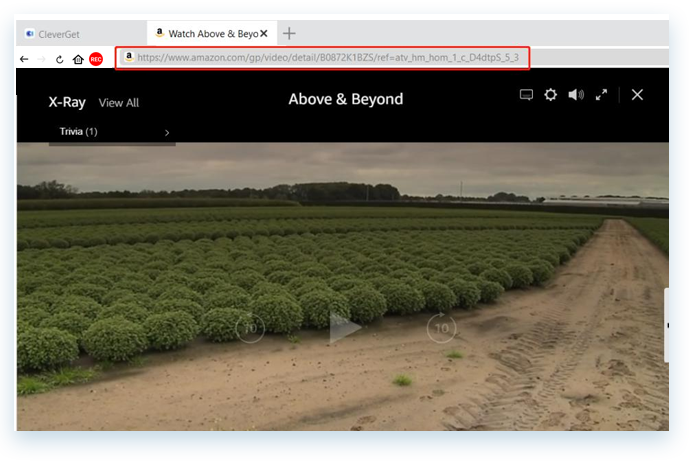
Task: Close the video player
Action: tap(637, 95)
